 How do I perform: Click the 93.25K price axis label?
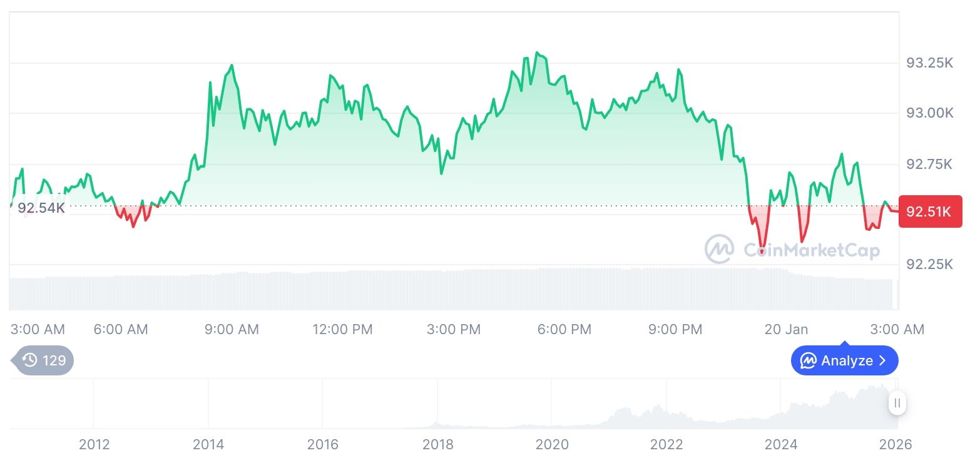(929, 63)
